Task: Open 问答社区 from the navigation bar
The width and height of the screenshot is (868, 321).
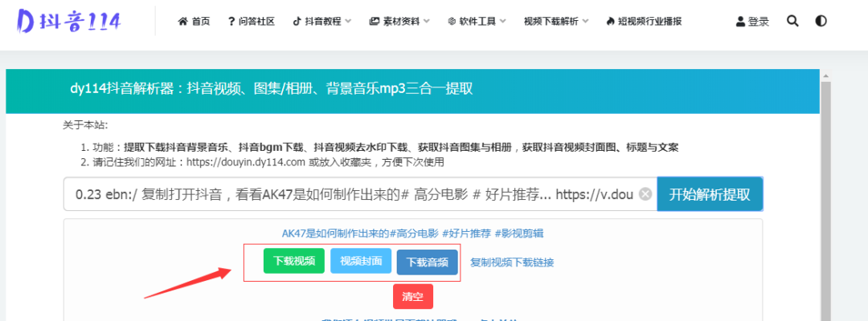Action: click(x=251, y=22)
